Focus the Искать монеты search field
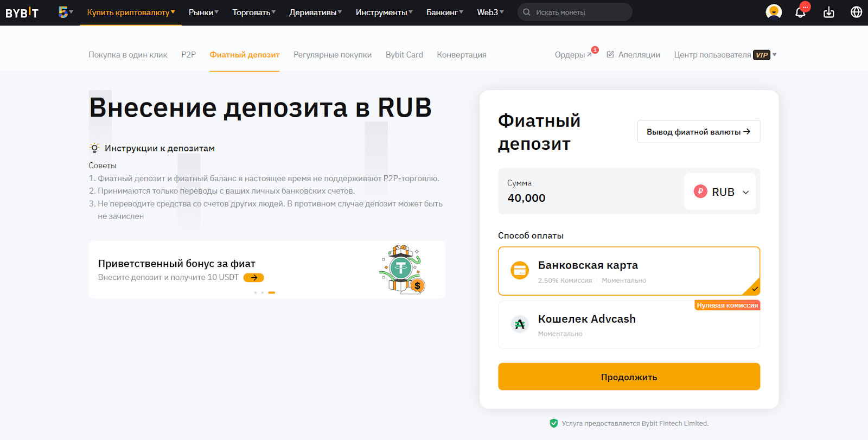 (x=575, y=12)
